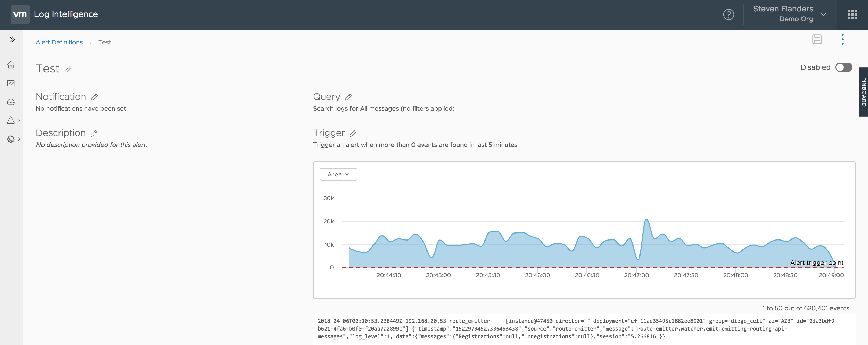This screenshot has width=868, height=345.
Task: Edit the Notification settings pencil
Action: point(94,97)
